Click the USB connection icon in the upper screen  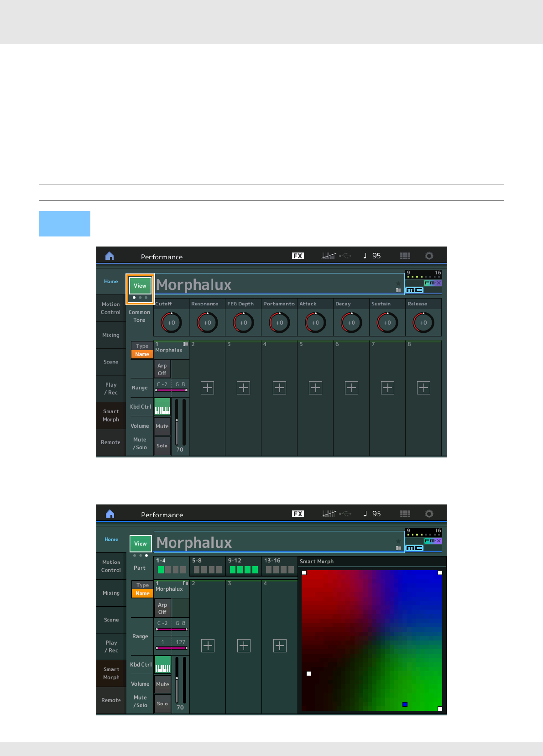(x=345, y=256)
